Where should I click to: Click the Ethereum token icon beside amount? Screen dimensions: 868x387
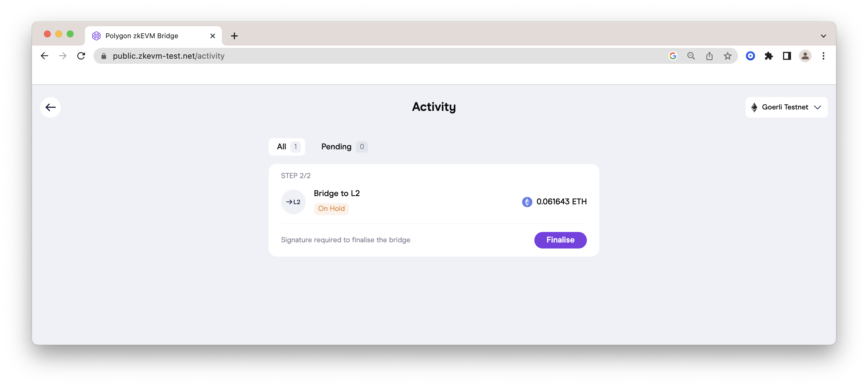click(527, 202)
